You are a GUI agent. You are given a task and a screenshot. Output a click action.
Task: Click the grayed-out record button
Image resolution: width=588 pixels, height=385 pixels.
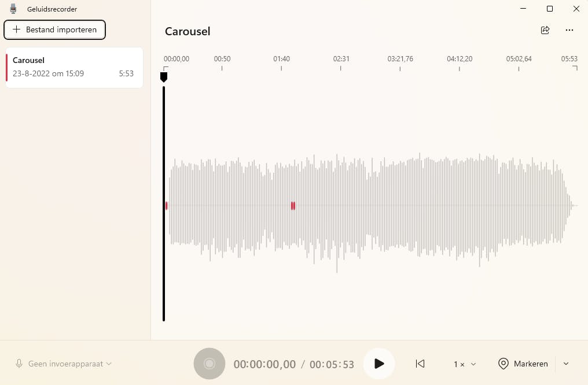click(x=209, y=364)
